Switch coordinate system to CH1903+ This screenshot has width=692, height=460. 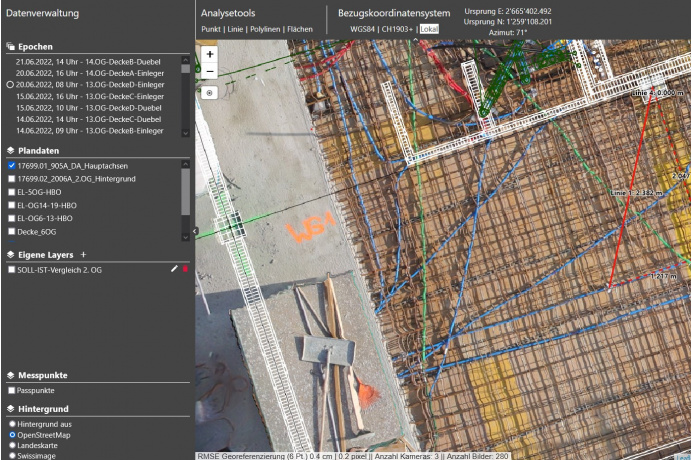[x=398, y=30]
